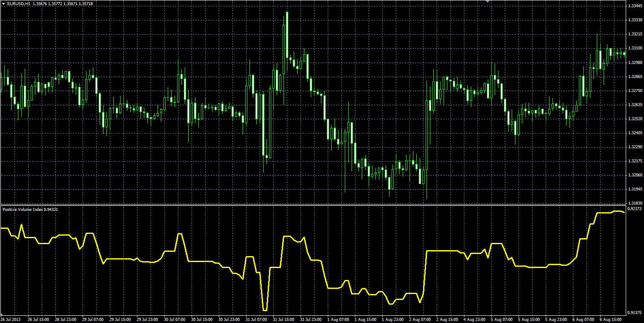The width and height of the screenshot is (644, 323).
Task: Click price level 1.32635
Action: pos(635,105)
